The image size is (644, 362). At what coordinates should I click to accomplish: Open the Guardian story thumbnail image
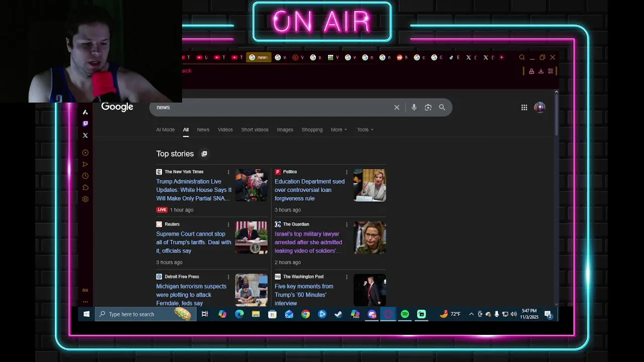(x=369, y=237)
